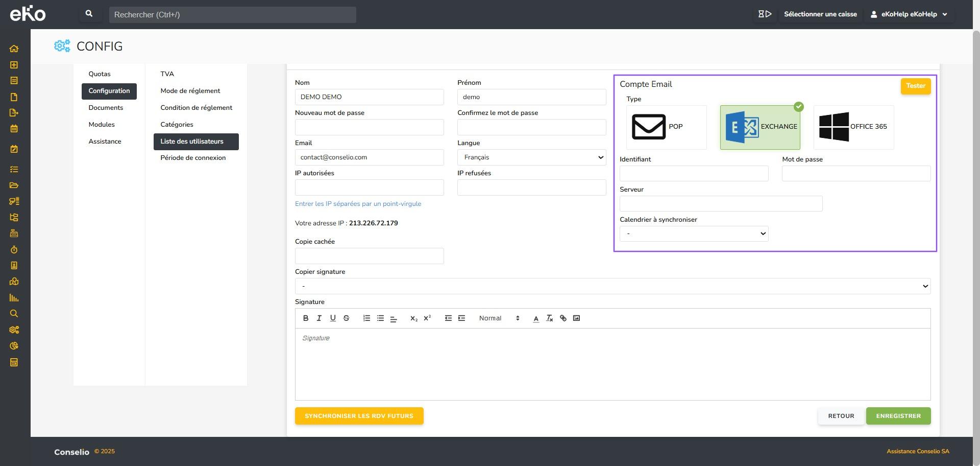Viewport: 980px width, 466px height.
Task: Insert an image in the signature editor
Action: 576,318
